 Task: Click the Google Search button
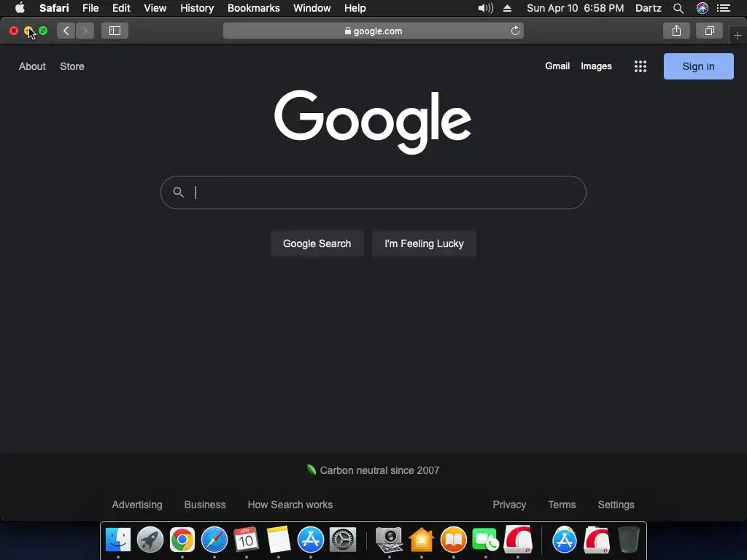click(317, 244)
